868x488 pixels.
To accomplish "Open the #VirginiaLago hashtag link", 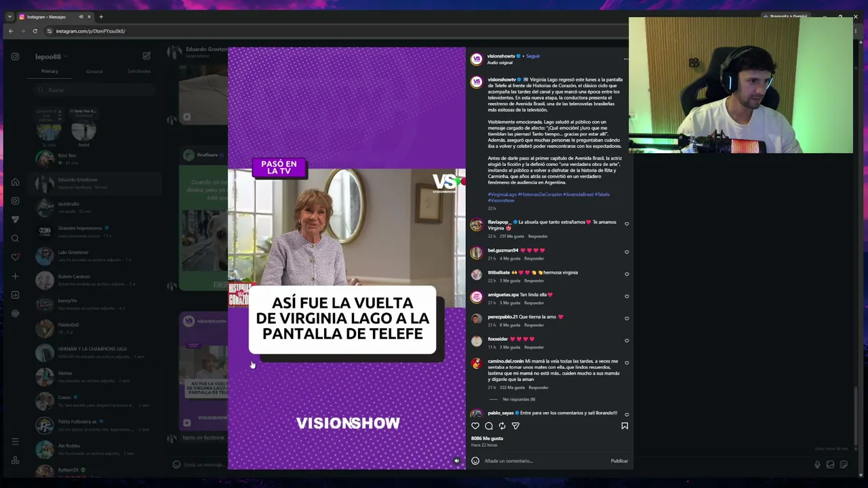I will click(502, 195).
